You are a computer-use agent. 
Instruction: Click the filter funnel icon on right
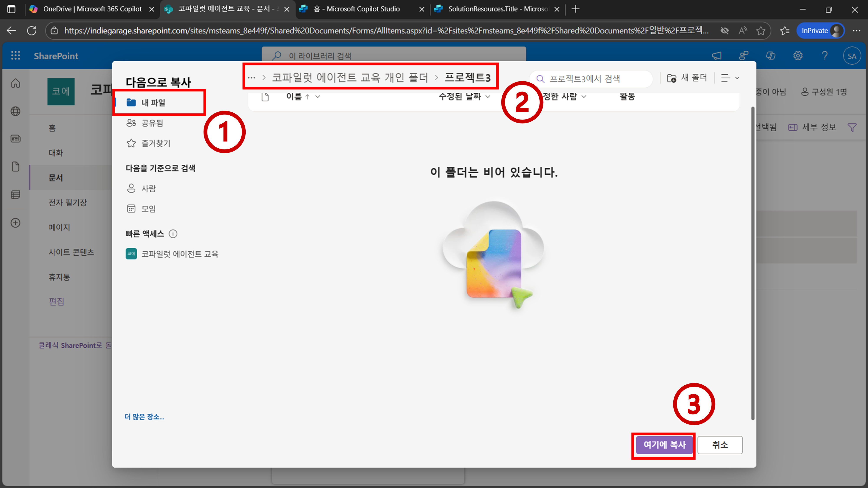(852, 127)
